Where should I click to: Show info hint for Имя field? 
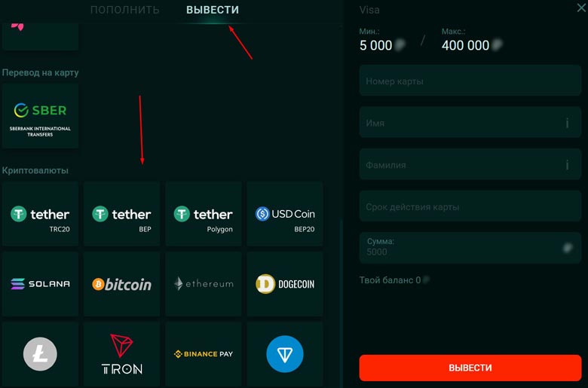(568, 123)
